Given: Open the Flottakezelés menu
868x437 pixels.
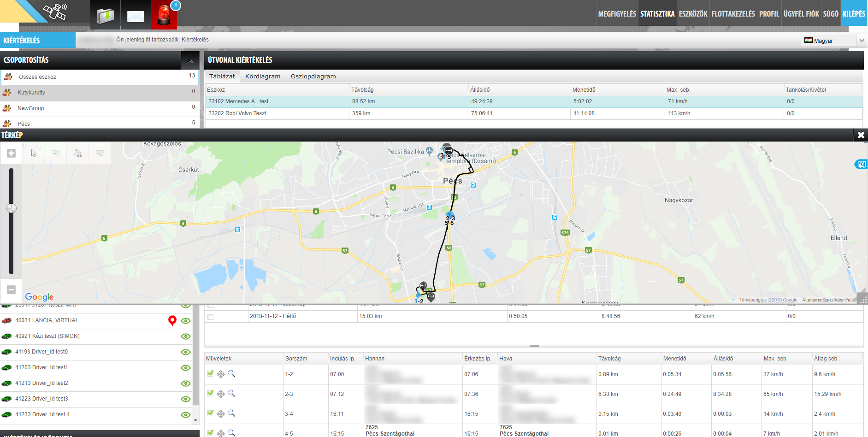Looking at the screenshot, I should pos(733,14).
